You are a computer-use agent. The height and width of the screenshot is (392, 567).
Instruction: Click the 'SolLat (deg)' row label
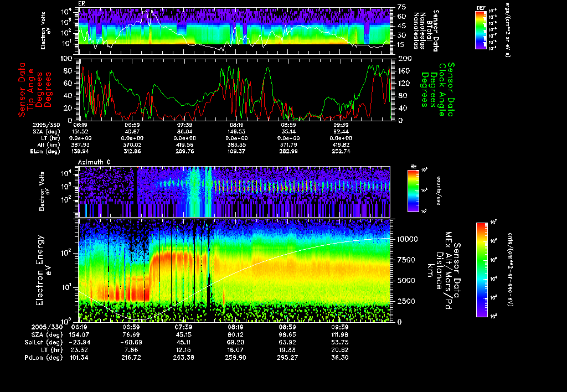[x=44, y=343]
